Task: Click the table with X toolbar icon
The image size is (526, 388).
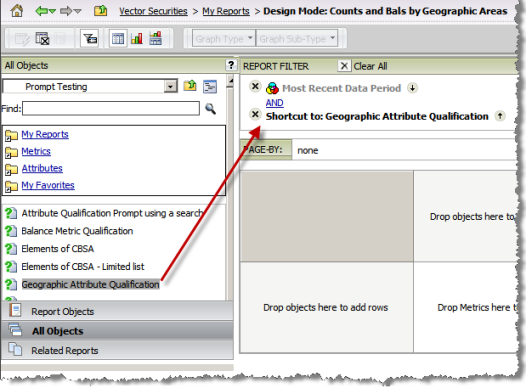Action: [x=42, y=39]
